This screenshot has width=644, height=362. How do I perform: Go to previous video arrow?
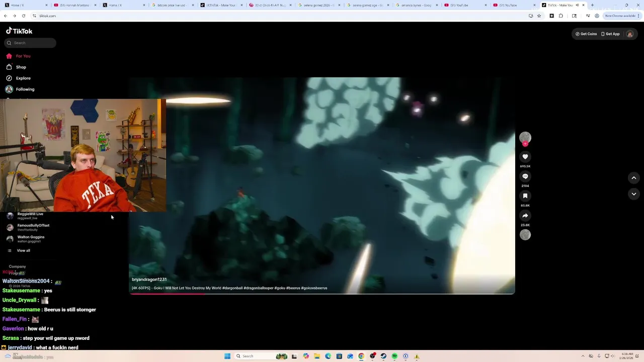(x=633, y=177)
